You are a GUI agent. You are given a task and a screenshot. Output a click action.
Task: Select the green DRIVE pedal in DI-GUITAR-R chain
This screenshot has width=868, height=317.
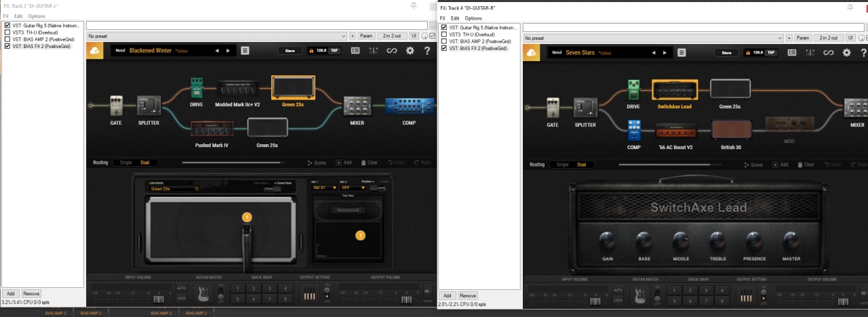(633, 89)
